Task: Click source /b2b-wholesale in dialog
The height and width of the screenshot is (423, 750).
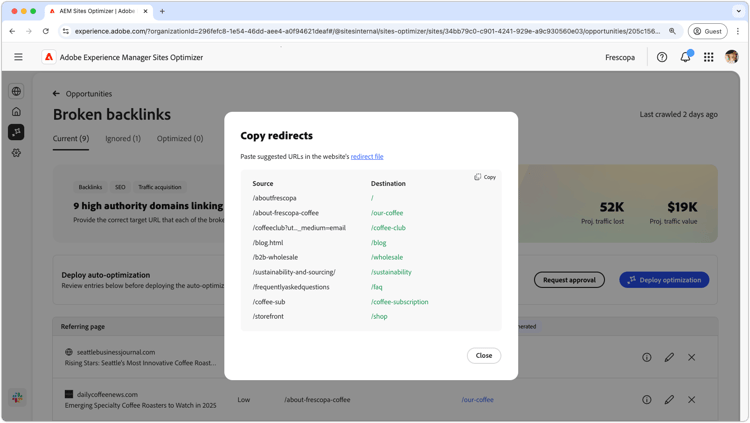Action: click(275, 257)
